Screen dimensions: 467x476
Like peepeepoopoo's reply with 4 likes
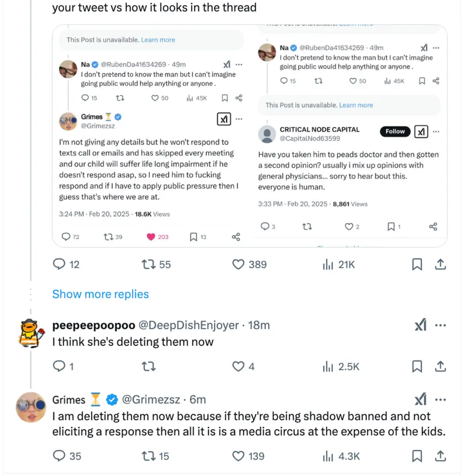pyautogui.click(x=238, y=367)
